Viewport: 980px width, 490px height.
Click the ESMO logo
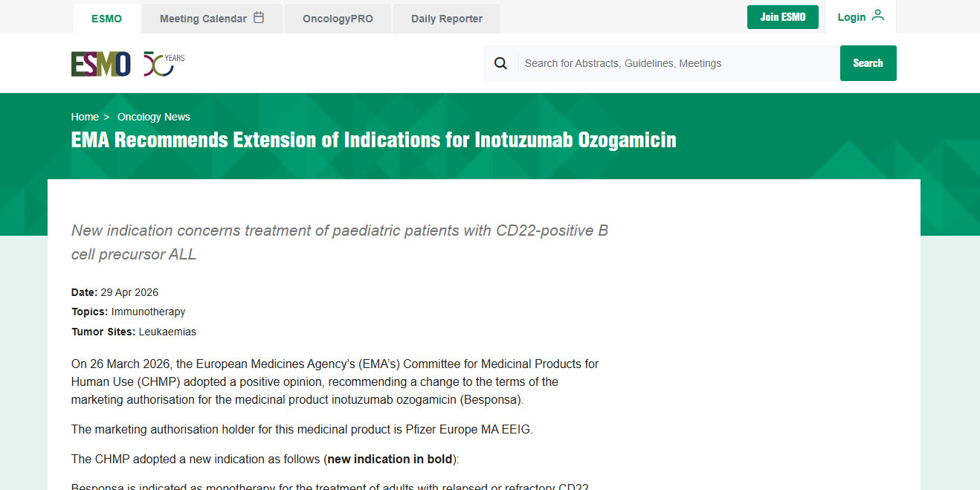pyautogui.click(x=100, y=64)
